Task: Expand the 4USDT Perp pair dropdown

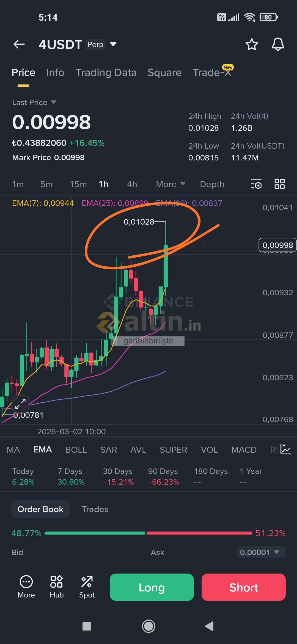Action: (113, 44)
